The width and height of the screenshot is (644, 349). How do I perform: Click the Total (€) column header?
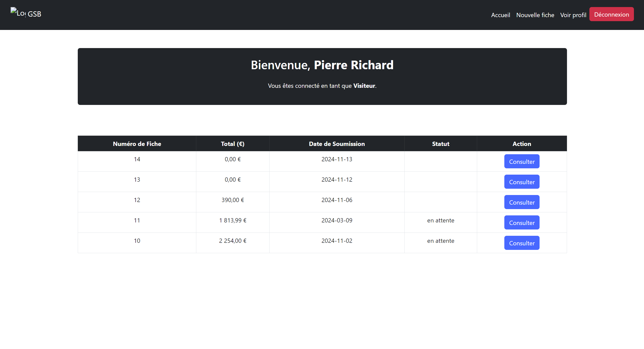(233, 144)
